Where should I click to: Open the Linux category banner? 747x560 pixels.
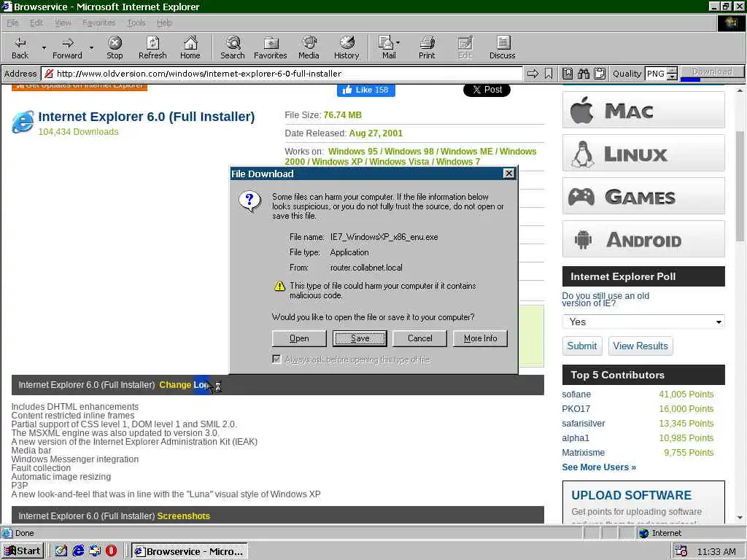(643, 153)
